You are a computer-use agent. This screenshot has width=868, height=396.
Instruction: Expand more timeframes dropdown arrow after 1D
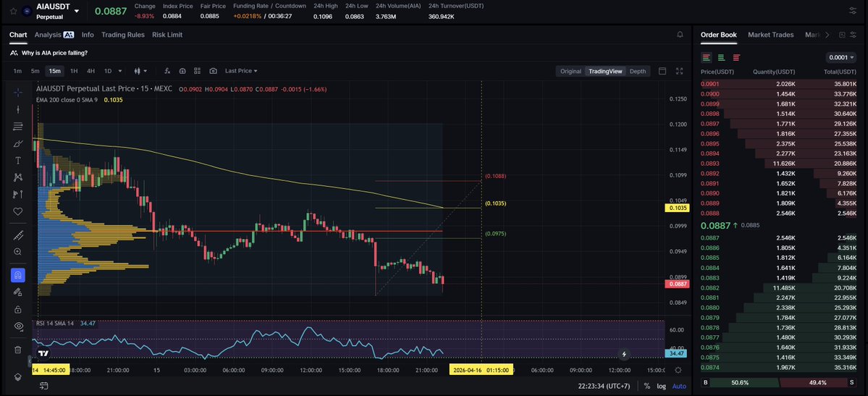click(x=120, y=71)
